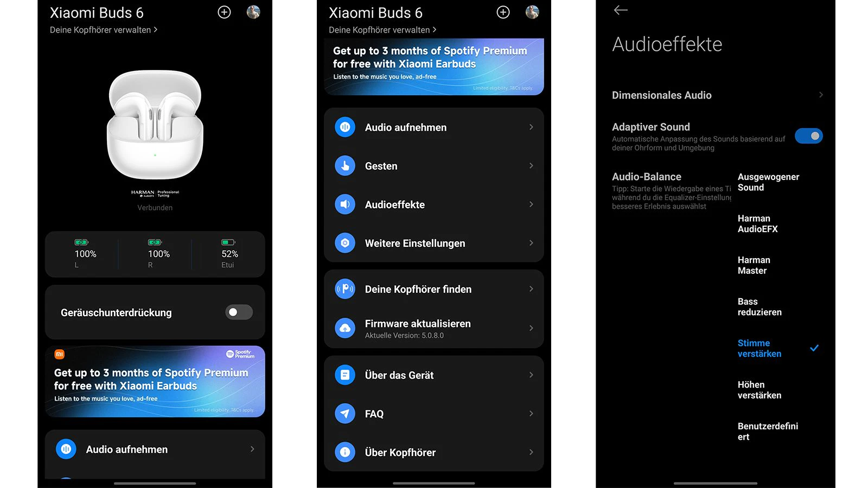Tap the Harman Professional Tuning logo

pyautogui.click(x=155, y=193)
